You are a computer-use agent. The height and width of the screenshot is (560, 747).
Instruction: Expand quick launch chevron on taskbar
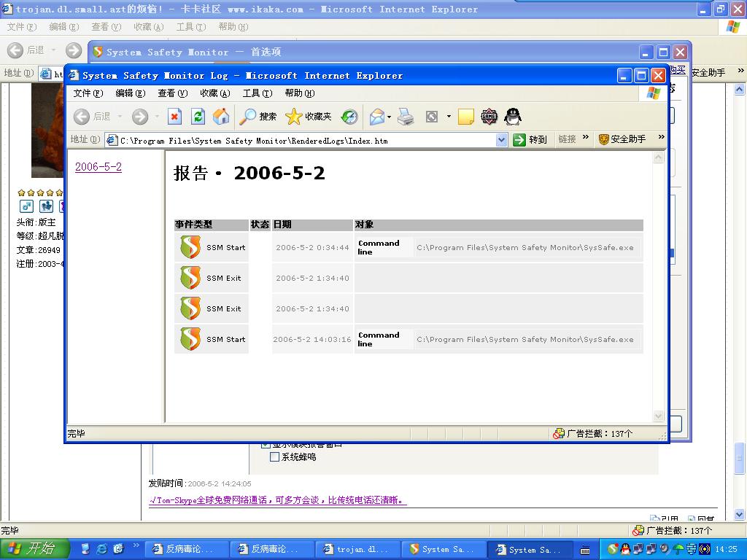(x=136, y=545)
